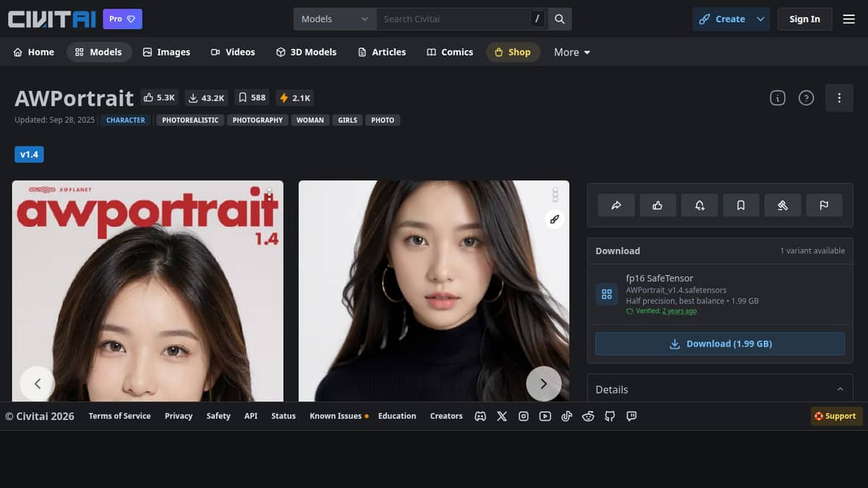Open the Safety footer link
Screen dimensions: 868x488
pyautogui.click(x=218, y=416)
